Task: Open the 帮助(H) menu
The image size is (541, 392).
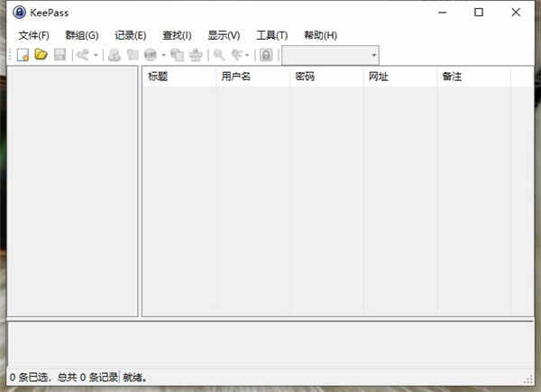Action: point(320,35)
